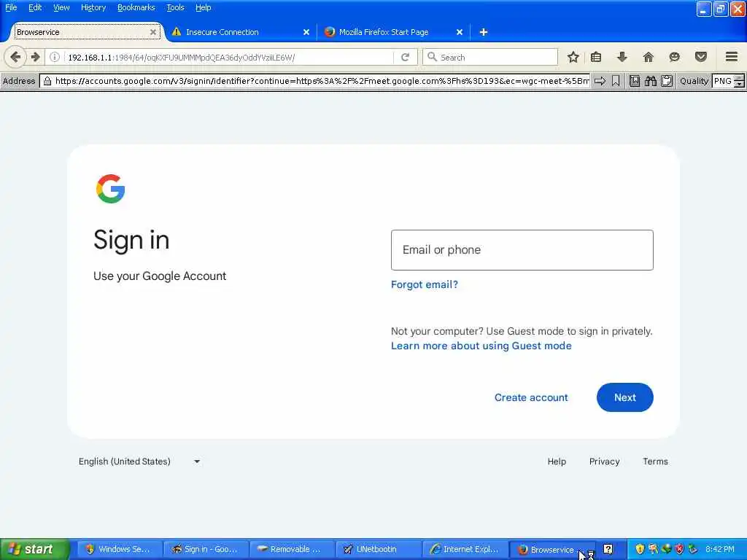The image size is (747, 560).
Task: Go to the Home page icon
Action: pos(649,57)
